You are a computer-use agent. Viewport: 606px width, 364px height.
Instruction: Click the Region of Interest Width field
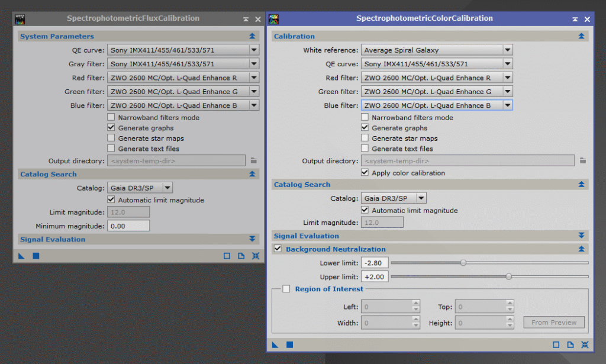tap(391, 323)
